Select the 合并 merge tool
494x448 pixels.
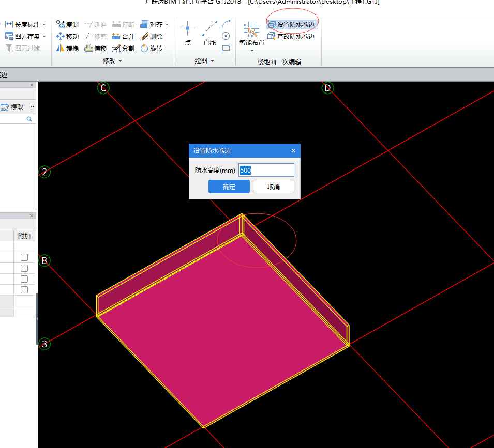pyautogui.click(x=123, y=37)
